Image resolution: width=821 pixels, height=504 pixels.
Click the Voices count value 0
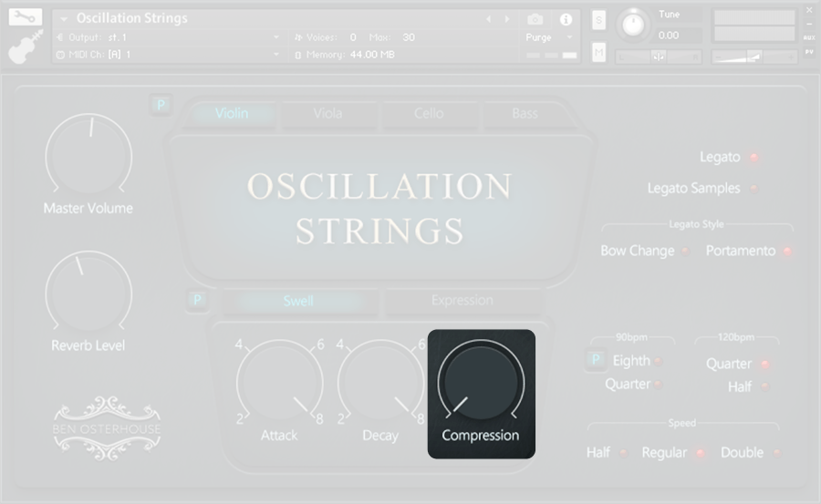pyautogui.click(x=353, y=37)
